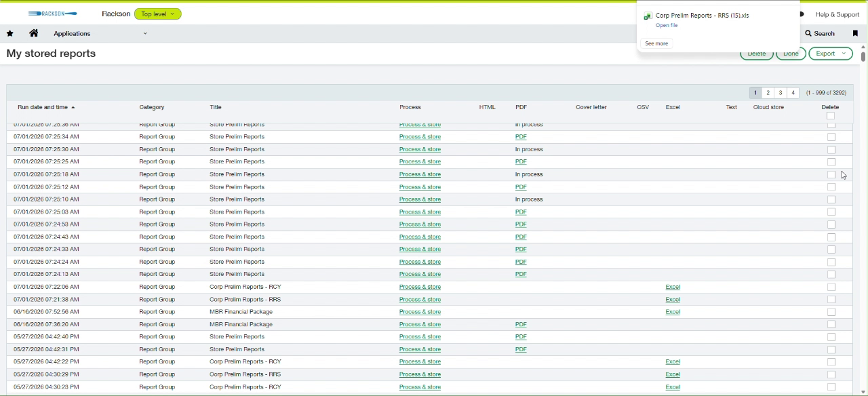Open PDF for 07/01/2026 07:25:34 AM report
868x396 pixels.
click(521, 137)
